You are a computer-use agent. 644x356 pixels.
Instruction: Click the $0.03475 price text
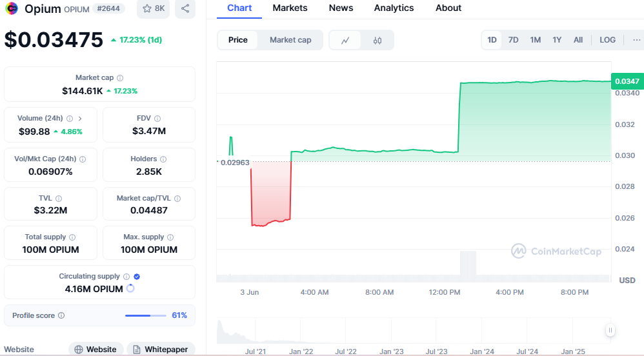coord(54,40)
